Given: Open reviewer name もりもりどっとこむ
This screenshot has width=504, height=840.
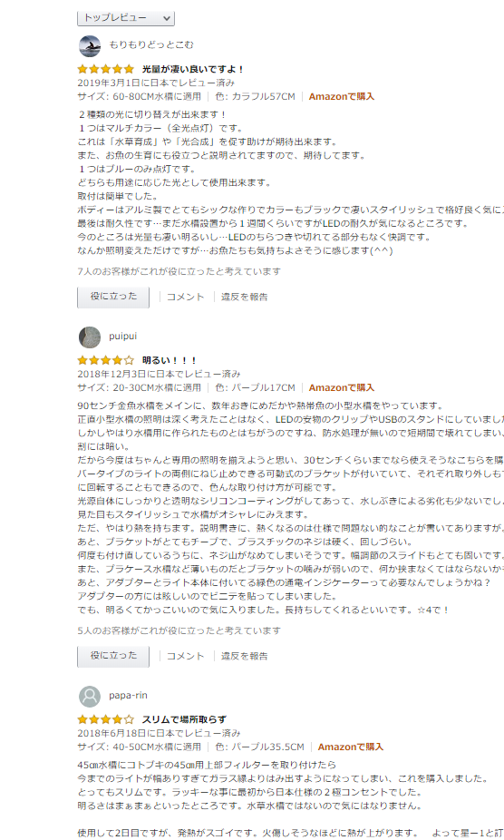Looking at the screenshot, I should tap(151, 45).
